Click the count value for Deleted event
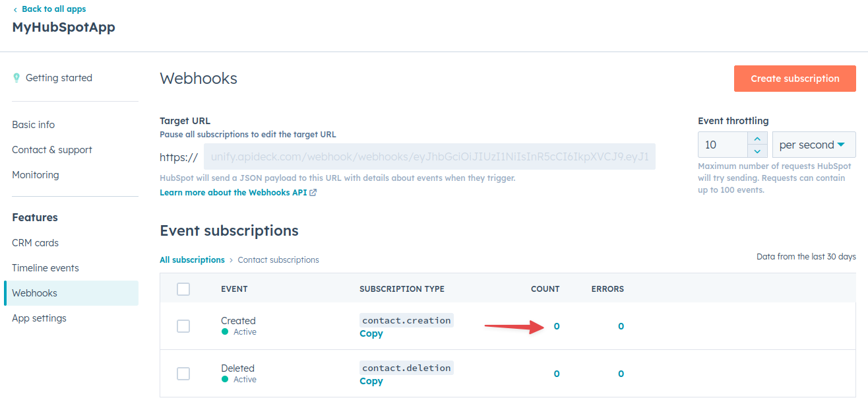 pyautogui.click(x=557, y=374)
